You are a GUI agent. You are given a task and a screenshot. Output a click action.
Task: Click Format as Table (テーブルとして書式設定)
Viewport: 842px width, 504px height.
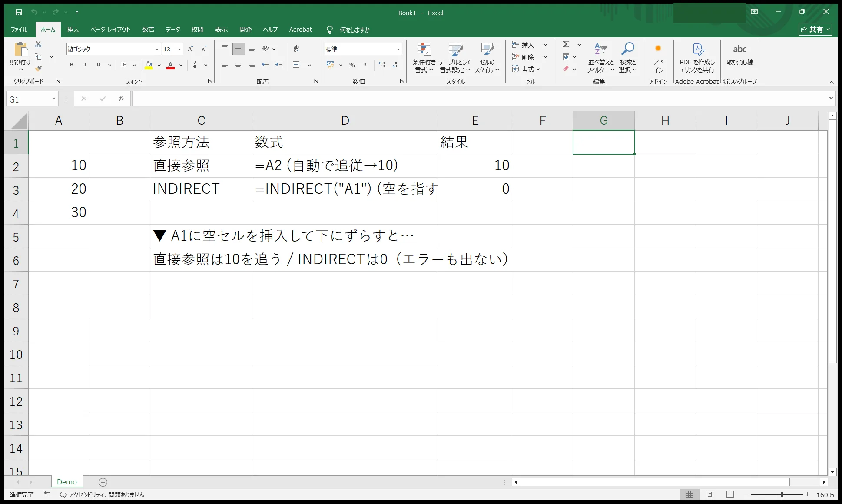point(455,58)
